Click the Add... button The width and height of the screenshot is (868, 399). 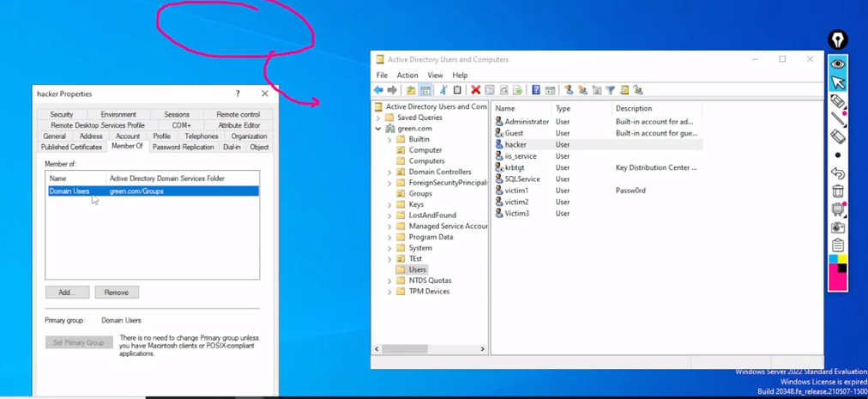click(x=67, y=292)
